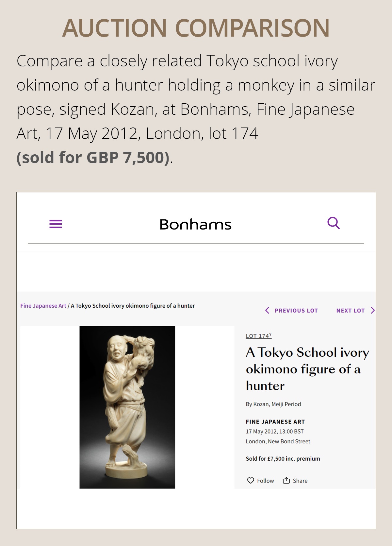
Task: Click the LOT 174 link
Action: tap(258, 336)
